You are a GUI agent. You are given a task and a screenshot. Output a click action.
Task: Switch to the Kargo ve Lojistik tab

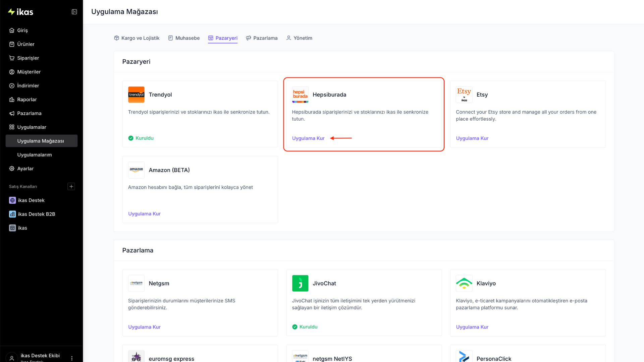137,38
